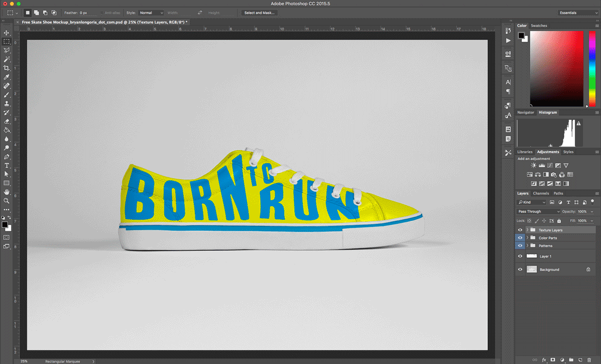Screen dimensions: 601x364
Task: Add a Brightness/Contrast adjustment layer
Action: (534, 165)
